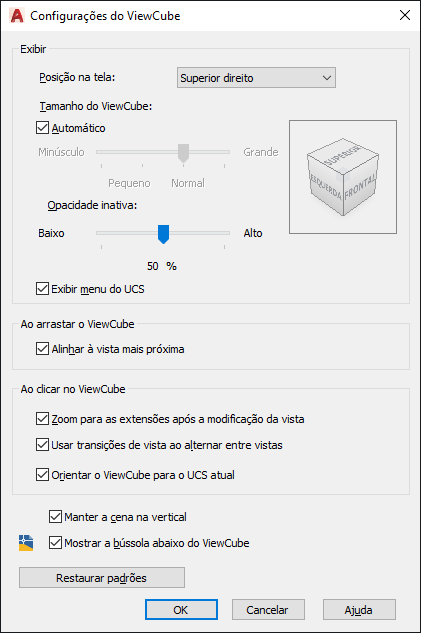This screenshot has width=421, height=633.
Task: Click the ViewCube preview thumbnail
Action: (343, 177)
